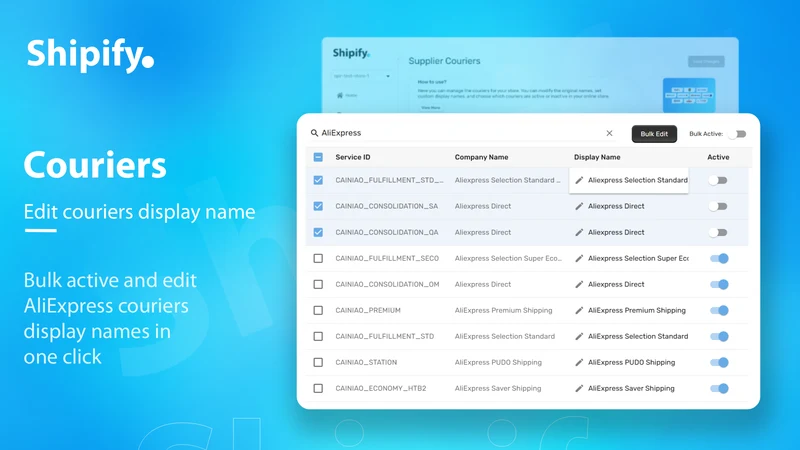
Task: Click the CAINIAO_STATION service ID text
Action: pyautogui.click(x=366, y=362)
